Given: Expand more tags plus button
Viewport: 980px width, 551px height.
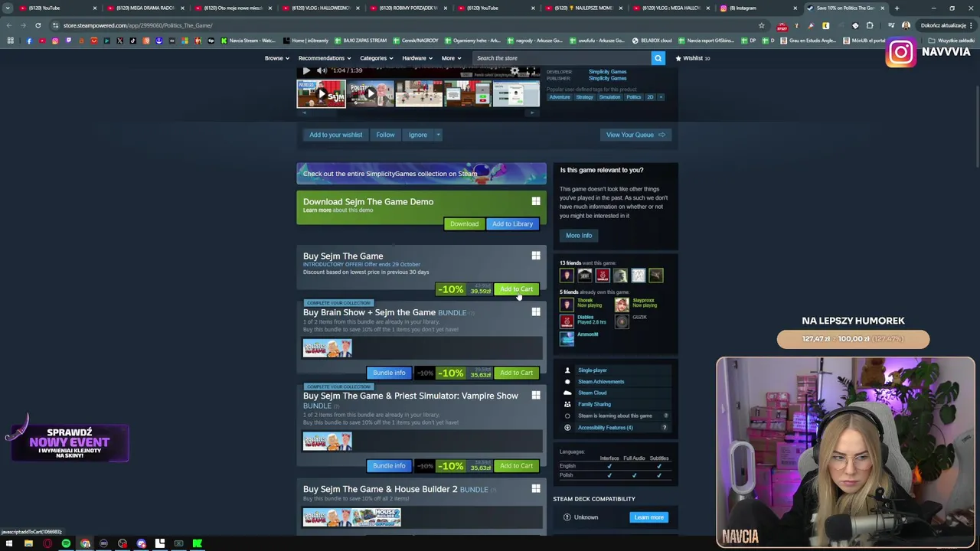Looking at the screenshot, I should 661,97.
